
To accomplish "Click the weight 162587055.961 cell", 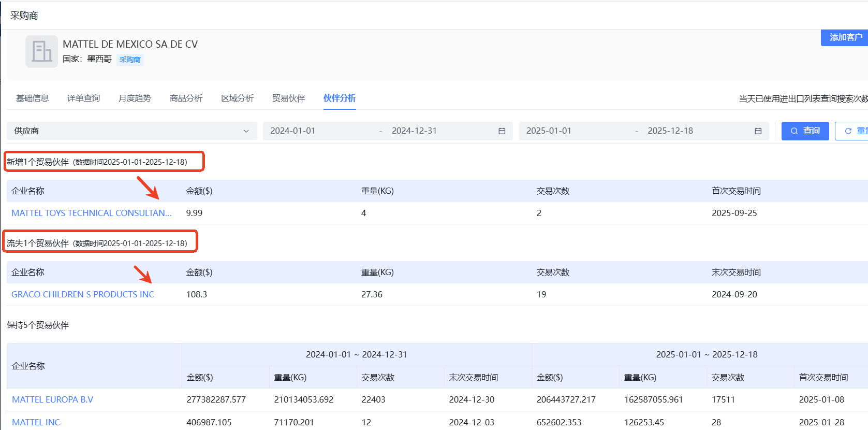I will pyautogui.click(x=654, y=399).
